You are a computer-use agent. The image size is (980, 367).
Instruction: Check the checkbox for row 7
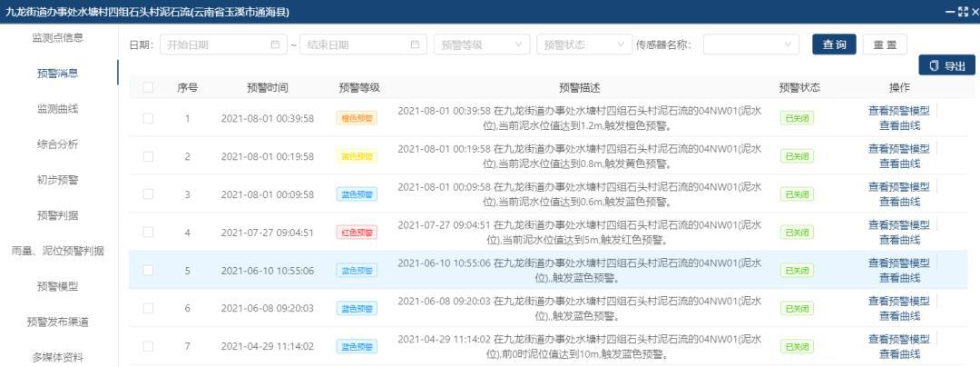pyautogui.click(x=148, y=346)
